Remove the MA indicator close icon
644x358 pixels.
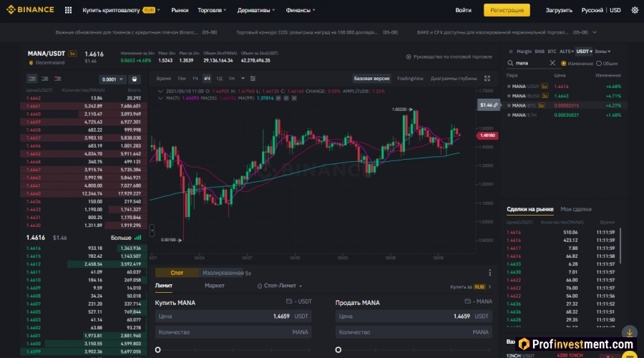294,98
